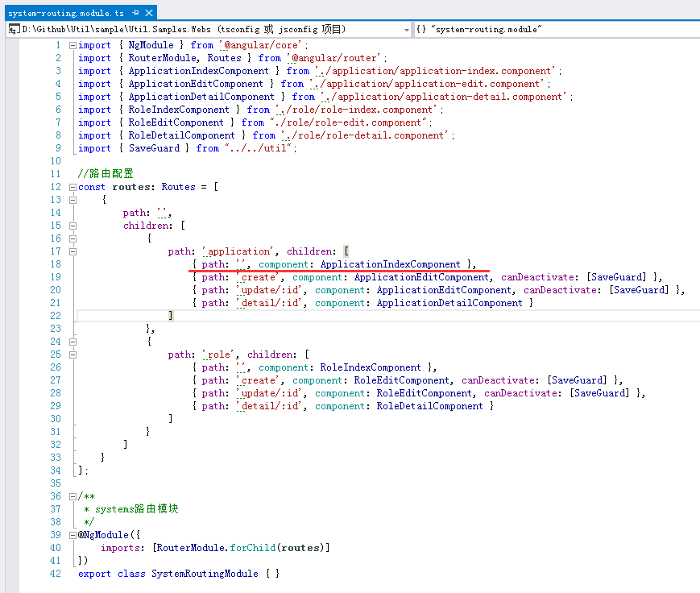Collapse the children array at line 15
The image size is (700, 593).
[x=73, y=226]
